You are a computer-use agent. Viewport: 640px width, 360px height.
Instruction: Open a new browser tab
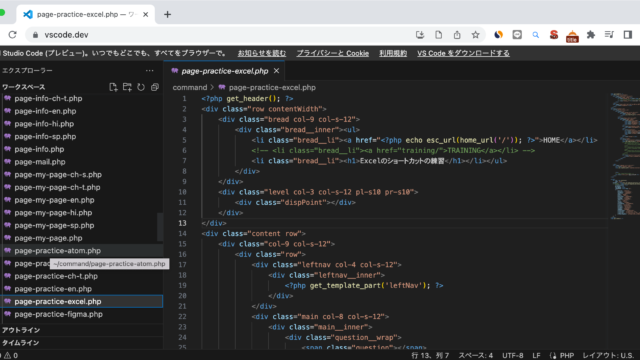point(167,15)
